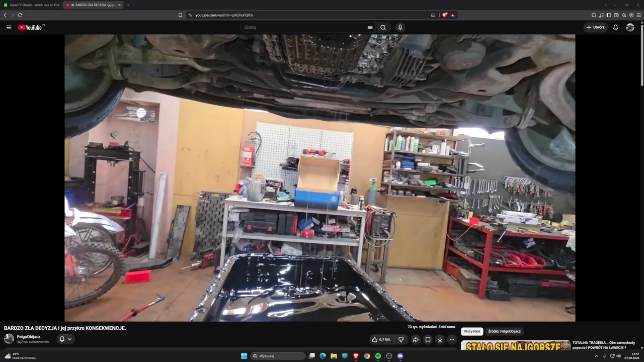Open File Explorer from the taskbar
The height and width of the screenshot is (362, 644).
(334, 356)
